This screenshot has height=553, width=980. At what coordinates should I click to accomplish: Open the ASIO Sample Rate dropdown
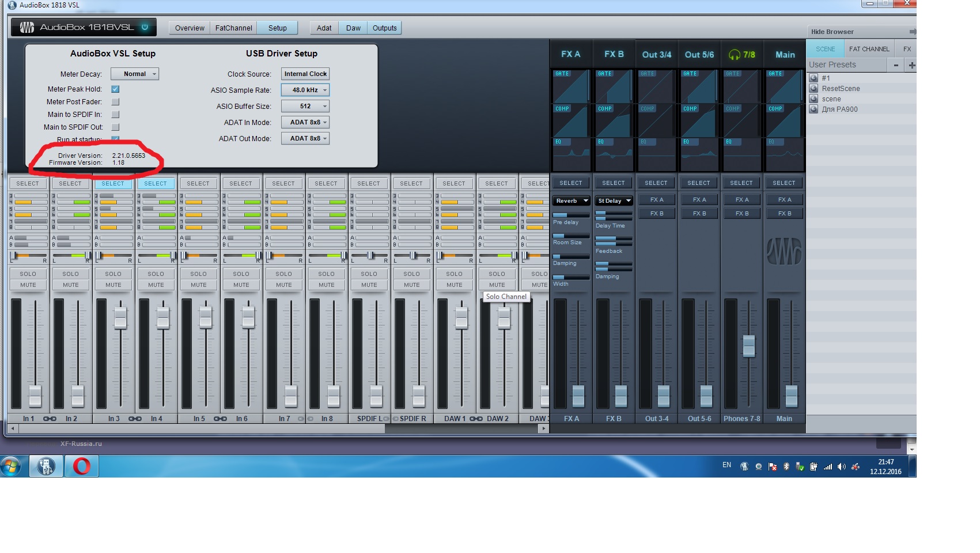[x=305, y=90]
